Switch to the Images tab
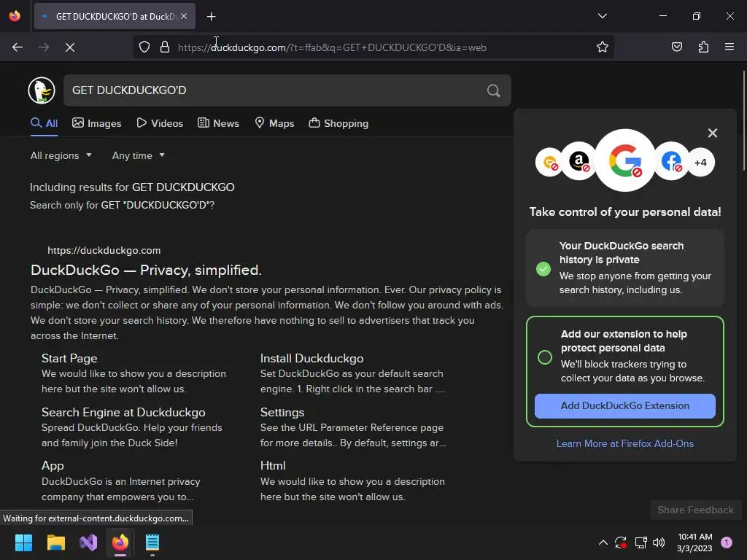 coord(97,123)
